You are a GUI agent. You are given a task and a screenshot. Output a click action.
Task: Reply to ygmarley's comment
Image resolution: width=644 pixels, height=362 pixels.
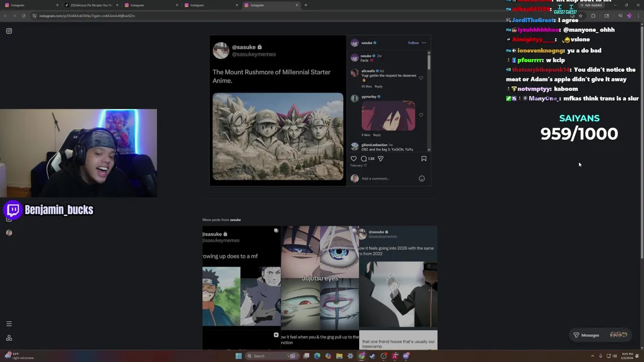[x=376, y=135]
